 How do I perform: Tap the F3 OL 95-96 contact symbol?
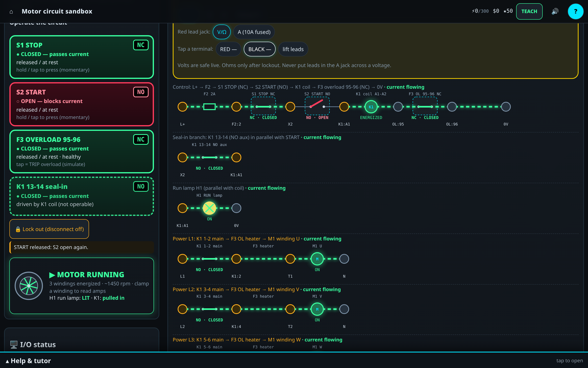(x=425, y=106)
